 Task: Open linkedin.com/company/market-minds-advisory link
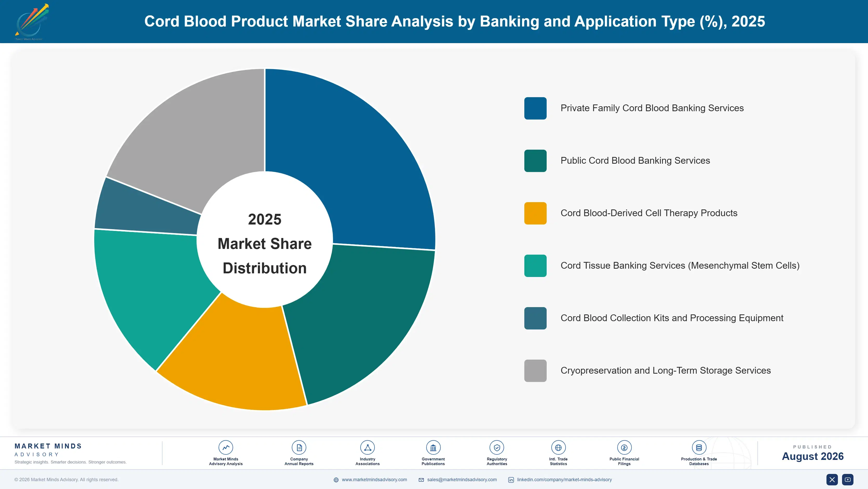point(564,480)
